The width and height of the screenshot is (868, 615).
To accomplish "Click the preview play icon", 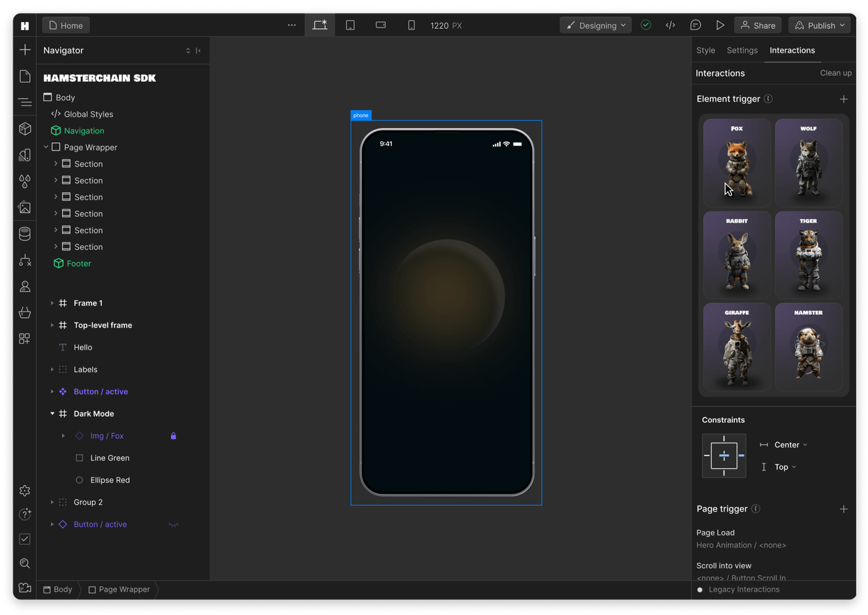I will 720,25.
